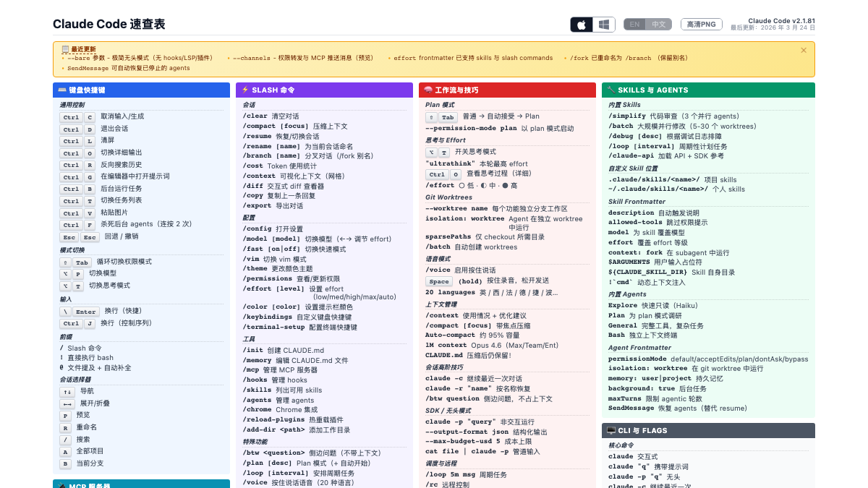Click the icon on the MCP 服务器 panel header

pyautogui.click(x=63, y=486)
